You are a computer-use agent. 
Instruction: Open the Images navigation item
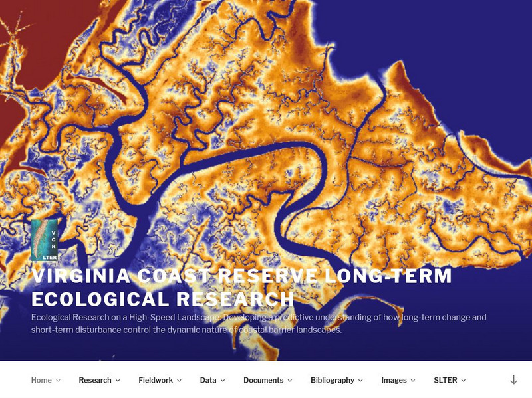tap(395, 380)
